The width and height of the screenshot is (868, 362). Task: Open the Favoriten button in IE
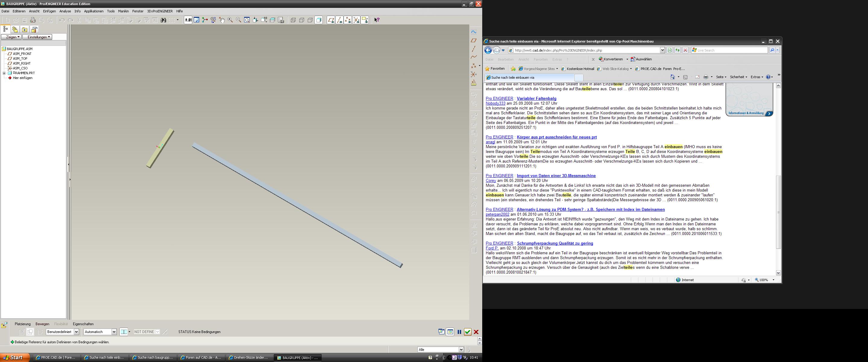tap(495, 68)
